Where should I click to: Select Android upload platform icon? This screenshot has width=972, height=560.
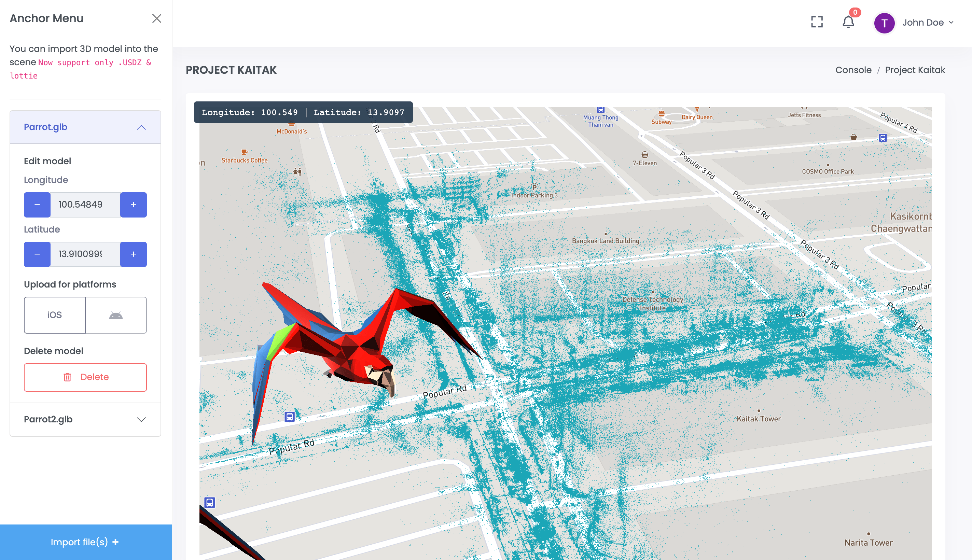tap(116, 315)
